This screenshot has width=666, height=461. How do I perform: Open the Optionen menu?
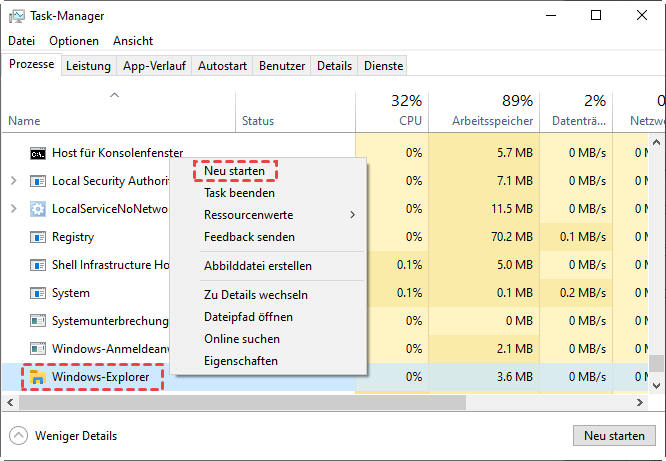point(74,41)
